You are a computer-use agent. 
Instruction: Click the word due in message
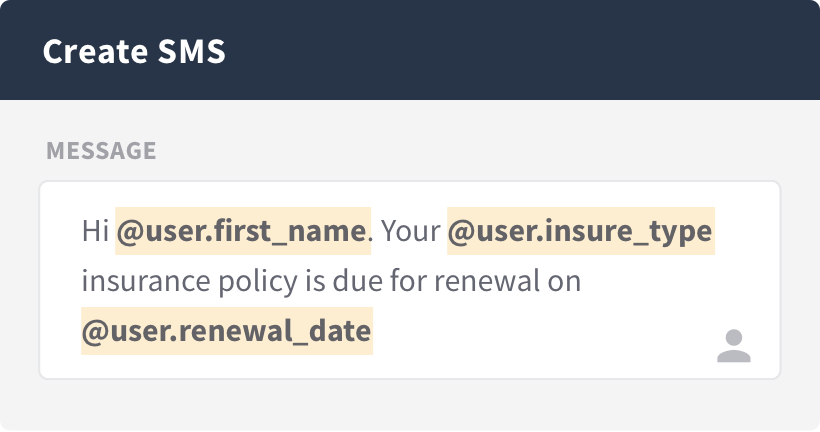[358, 281]
